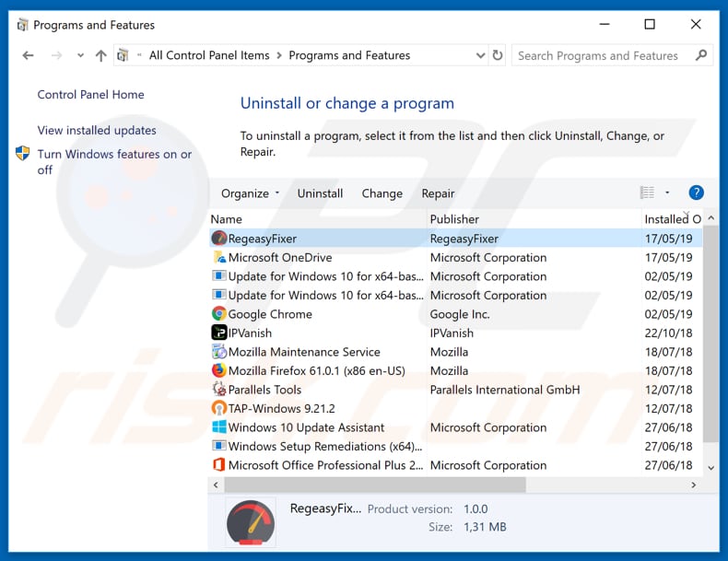Viewport: 728px width, 561px height.
Task: Click Change in the toolbar
Action: coord(382,193)
